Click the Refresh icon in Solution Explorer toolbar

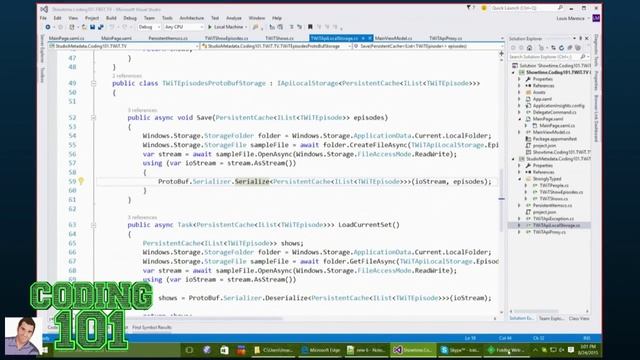561,48
